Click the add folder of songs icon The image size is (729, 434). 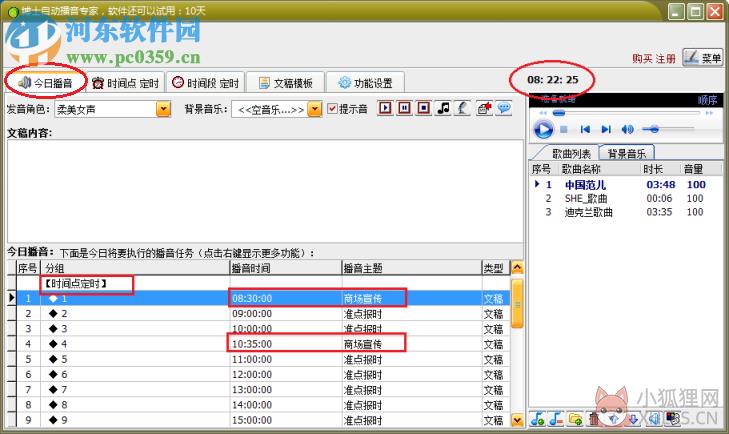(575, 419)
